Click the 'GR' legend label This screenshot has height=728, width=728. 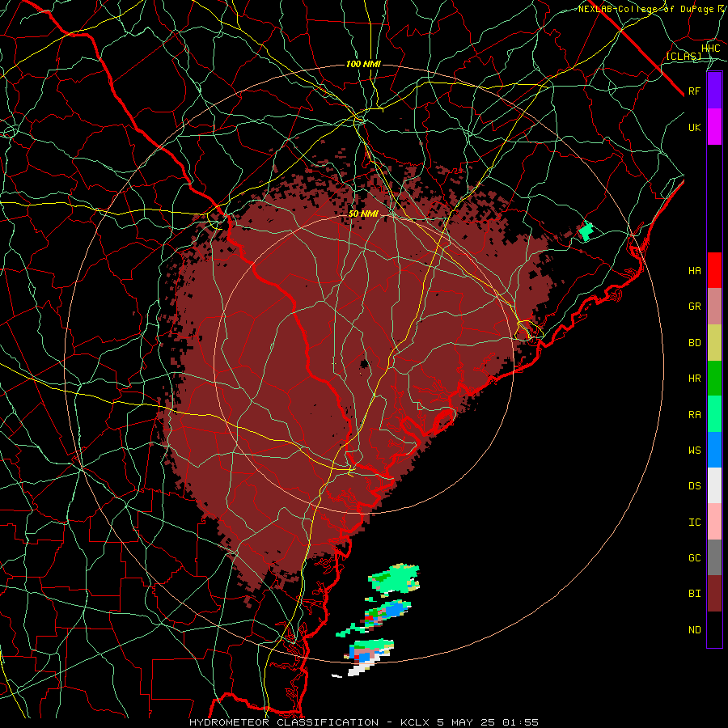(x=694, y=307)
